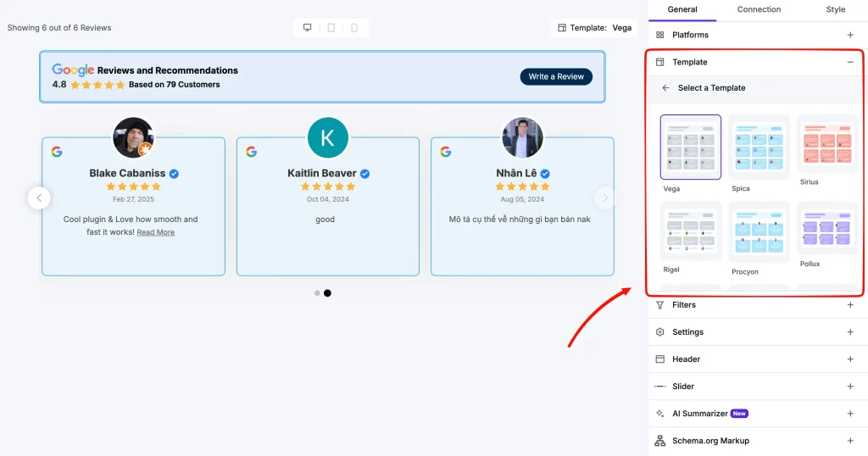Expand the Slider section

click(x=850, y=386)
